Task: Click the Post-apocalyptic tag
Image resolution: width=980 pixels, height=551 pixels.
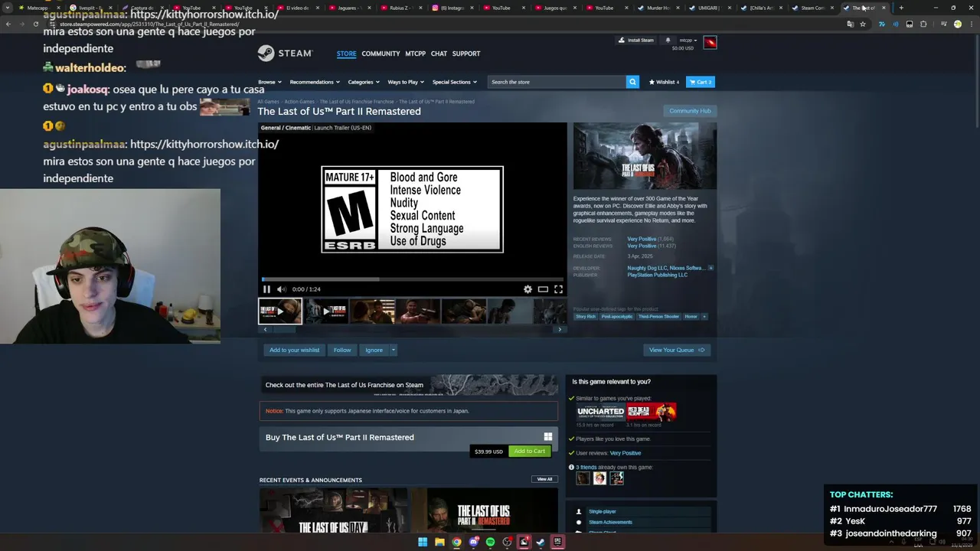Action: pyautogui.click(x=617, y=316)
